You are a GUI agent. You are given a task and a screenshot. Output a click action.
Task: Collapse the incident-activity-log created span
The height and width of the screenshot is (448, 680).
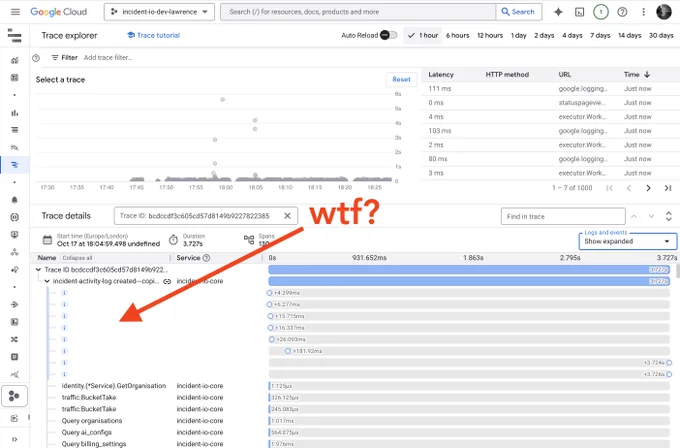pyautogui.click(x=47, y=281)
